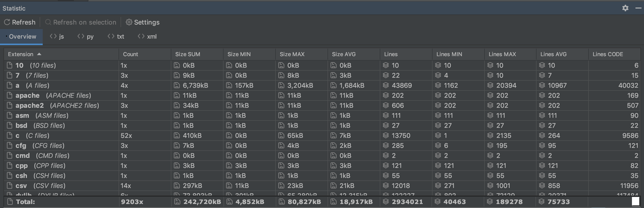This screenshot has height=208, width=644.
Task: Select the Overview tab
Action: tap(22, 37)
